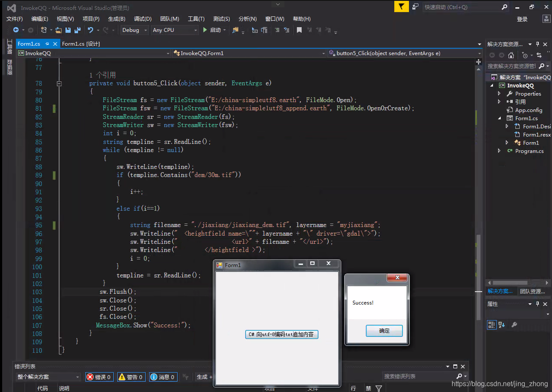Open the InvokeQQ.Form1 type navigation dropdown
Screen dimensions: 552x392
(249, 53)
